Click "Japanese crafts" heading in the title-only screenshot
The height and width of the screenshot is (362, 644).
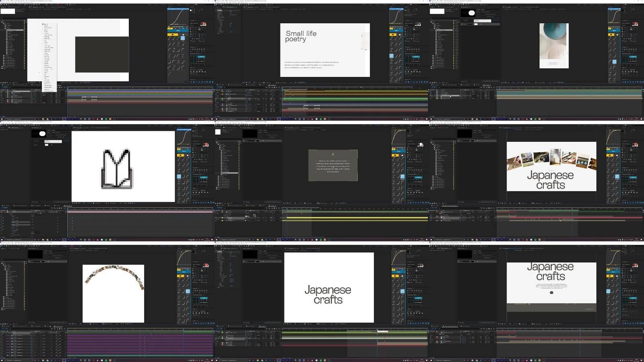coord(328,295)
